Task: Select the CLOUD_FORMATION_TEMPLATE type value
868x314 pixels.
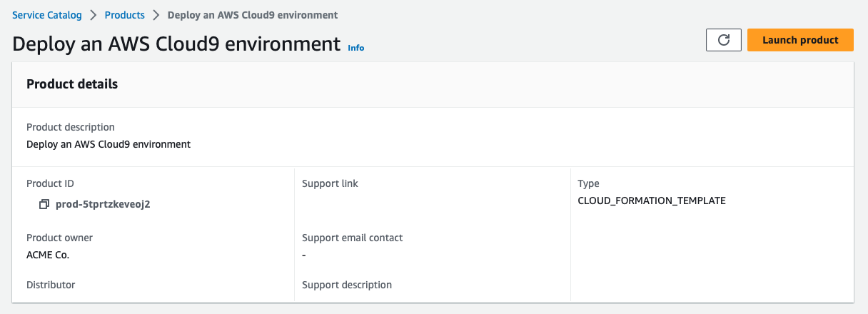Action: [x=652, y=201]
